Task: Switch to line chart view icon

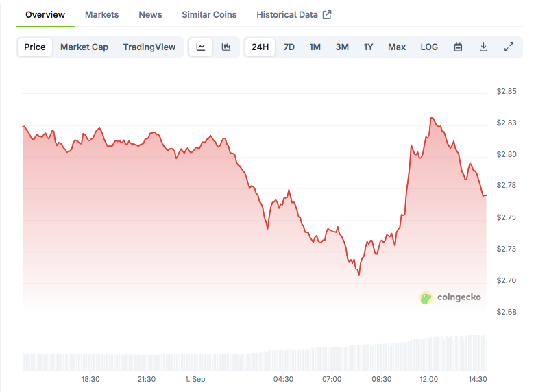Action: 201,47
